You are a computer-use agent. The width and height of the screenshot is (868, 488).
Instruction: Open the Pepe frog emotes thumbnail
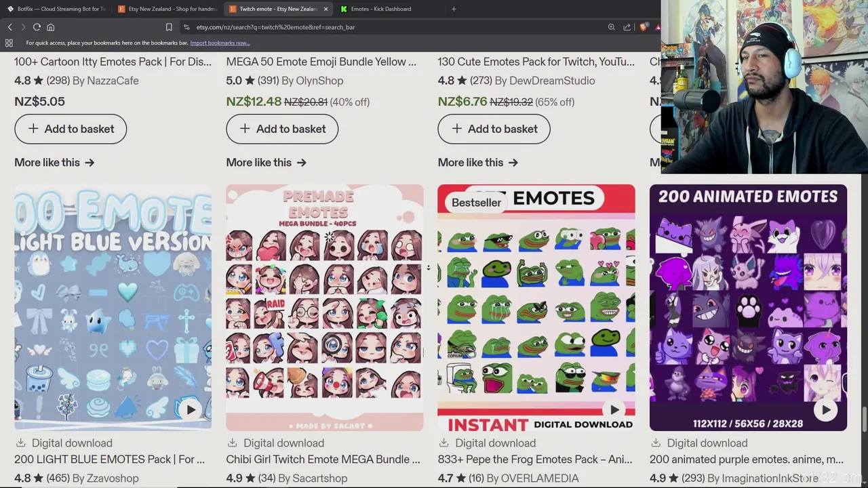click(x=536, y=307)
